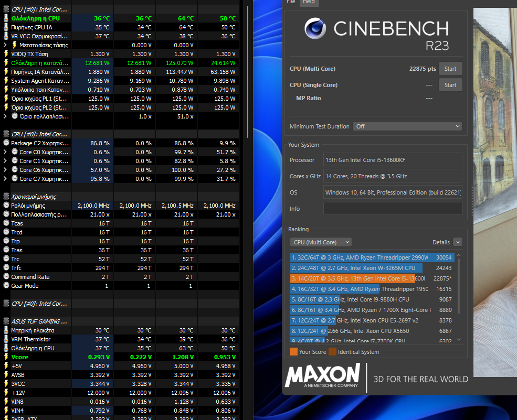Click the MAXON logo
The image size is (517, 420).
click(323, 375)
